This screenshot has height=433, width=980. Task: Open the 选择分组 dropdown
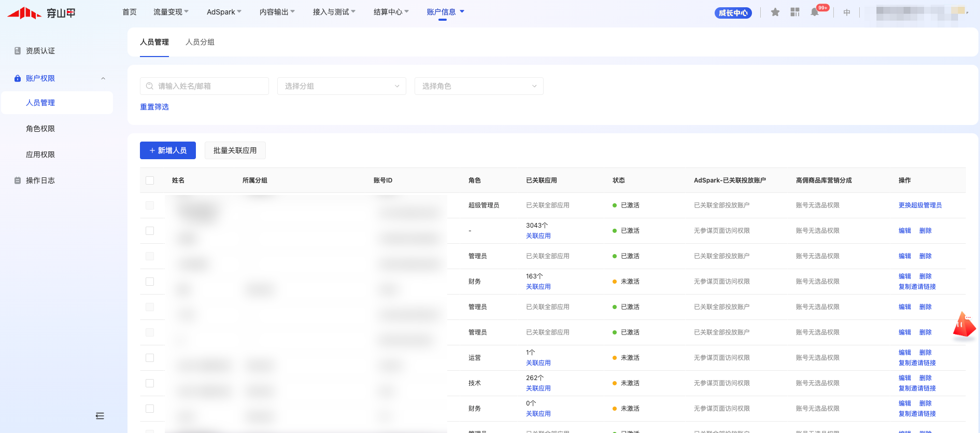pyautogui.click(x=342, y=86)
